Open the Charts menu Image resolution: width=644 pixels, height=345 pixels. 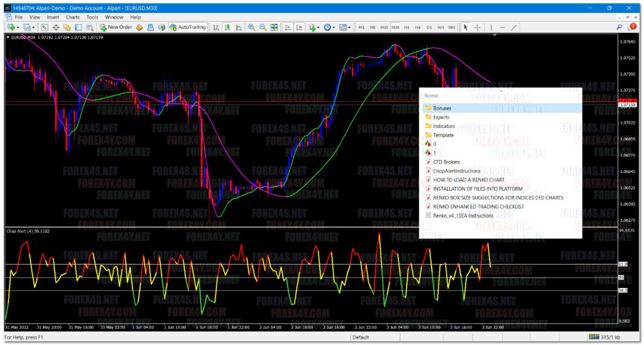coord(73,17)
